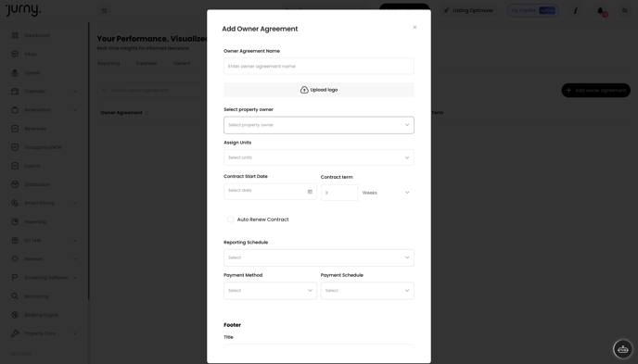Close the Add Owner Agreement dialog

coord(415,27)
